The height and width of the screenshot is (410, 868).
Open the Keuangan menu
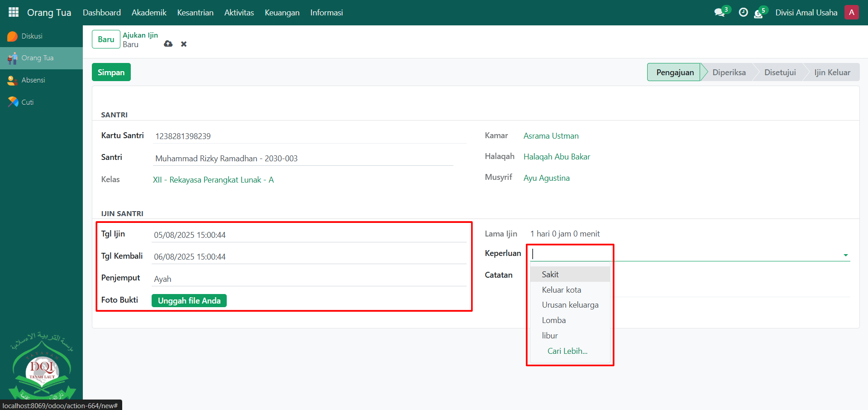282,13
